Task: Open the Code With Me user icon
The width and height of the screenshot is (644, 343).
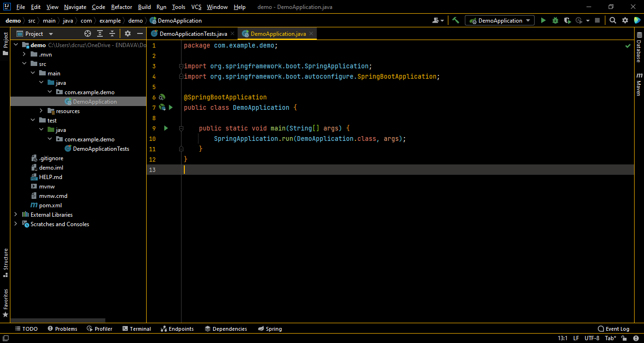Action: pyautogui.click(x=438, y=20)
